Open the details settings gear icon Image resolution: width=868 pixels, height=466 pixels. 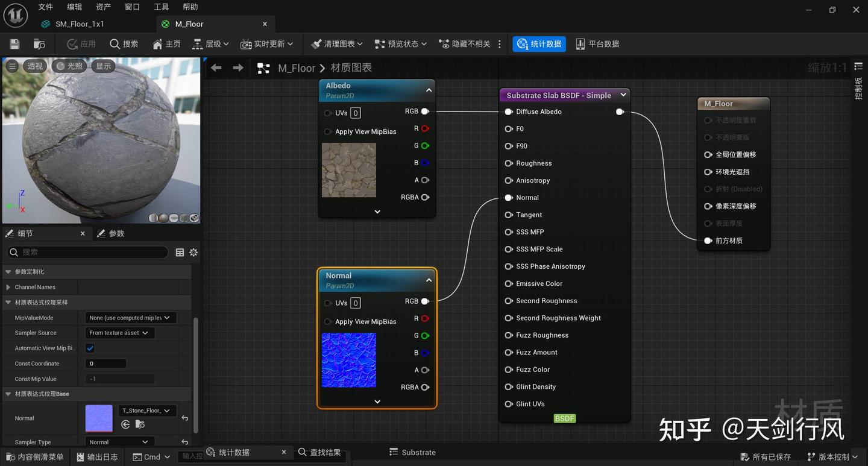193,253
